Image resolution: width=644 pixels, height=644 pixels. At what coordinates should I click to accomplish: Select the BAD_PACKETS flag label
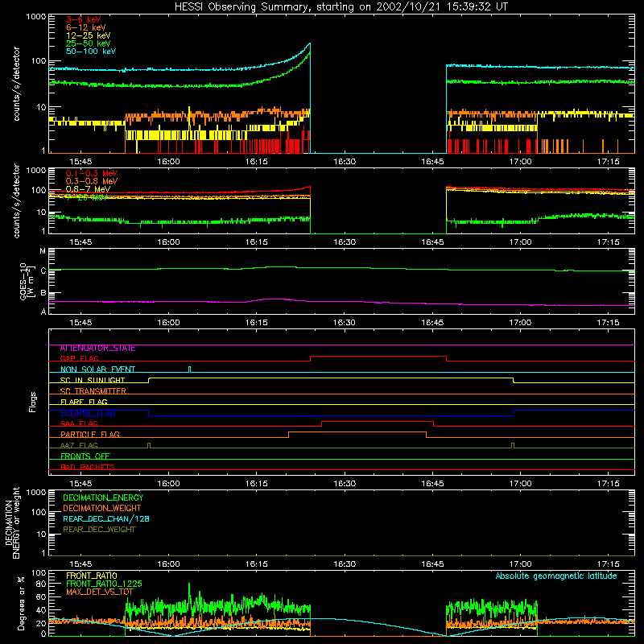88,467
